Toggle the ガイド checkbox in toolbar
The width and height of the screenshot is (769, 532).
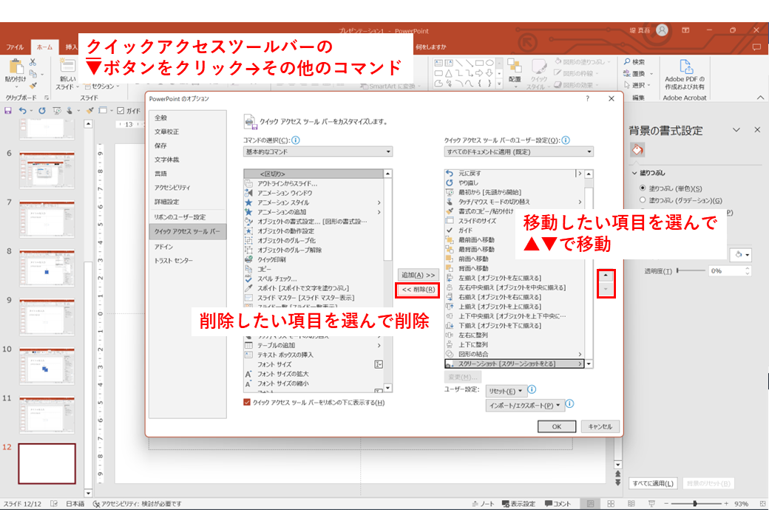[x=121, y=111]
